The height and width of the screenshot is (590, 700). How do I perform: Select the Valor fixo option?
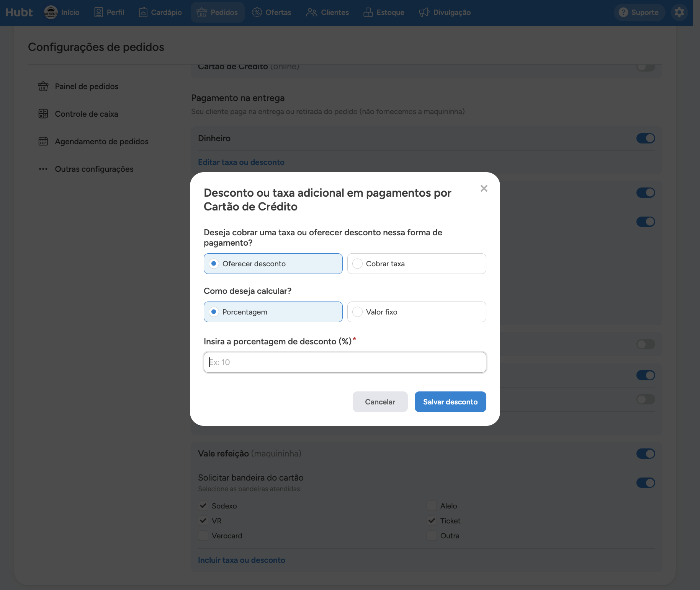pos(417,312)
